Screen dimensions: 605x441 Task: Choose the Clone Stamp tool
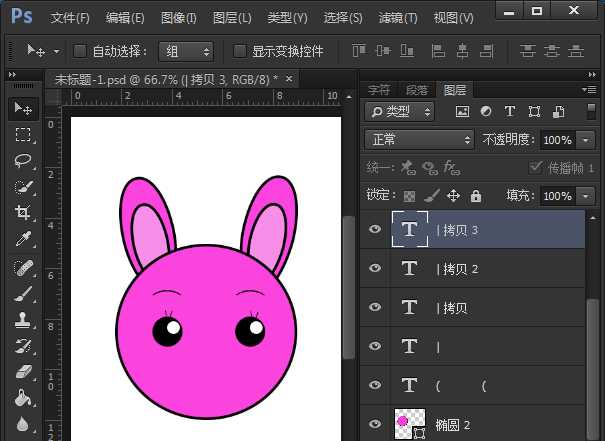point(23,320)
